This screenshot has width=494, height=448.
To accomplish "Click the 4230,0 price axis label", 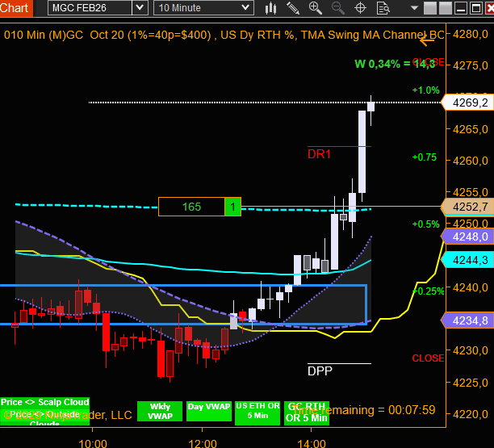I will coord(471,350).
